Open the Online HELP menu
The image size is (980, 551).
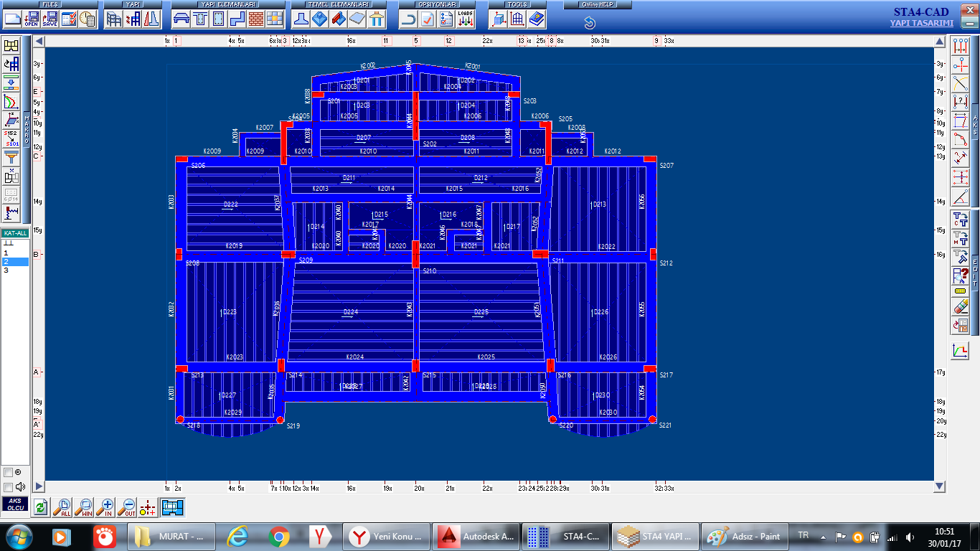click(x=588, y=4)
